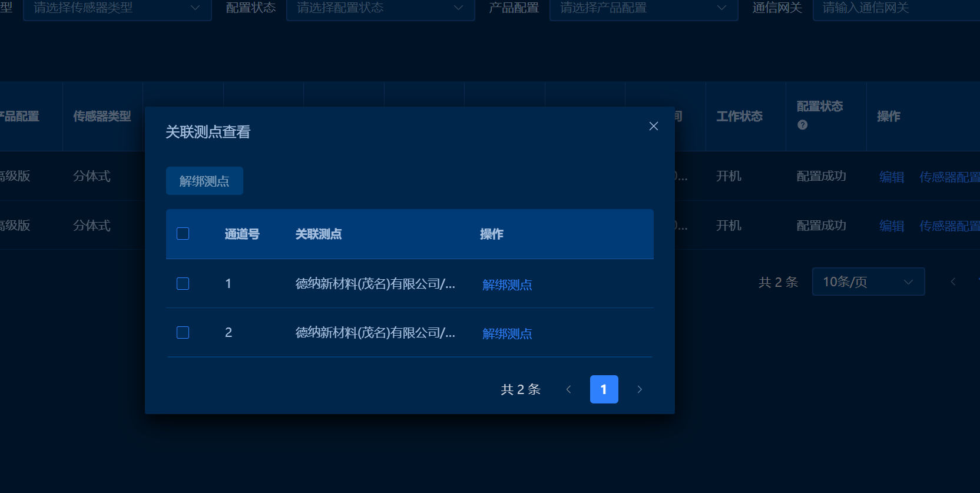
Task: Click the 解绑测点 button above the table
Action: click(204, 181)
